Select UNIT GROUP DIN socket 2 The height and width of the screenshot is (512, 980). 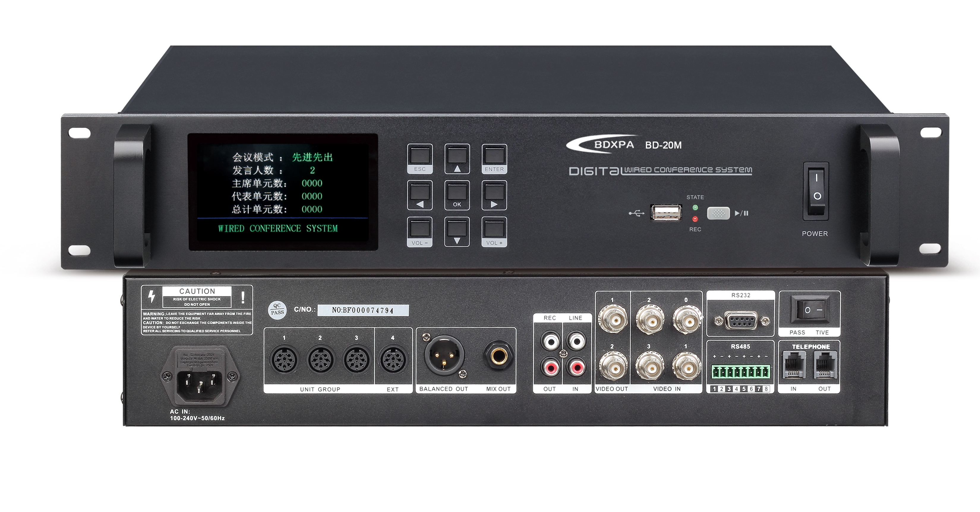coord(321,359)
